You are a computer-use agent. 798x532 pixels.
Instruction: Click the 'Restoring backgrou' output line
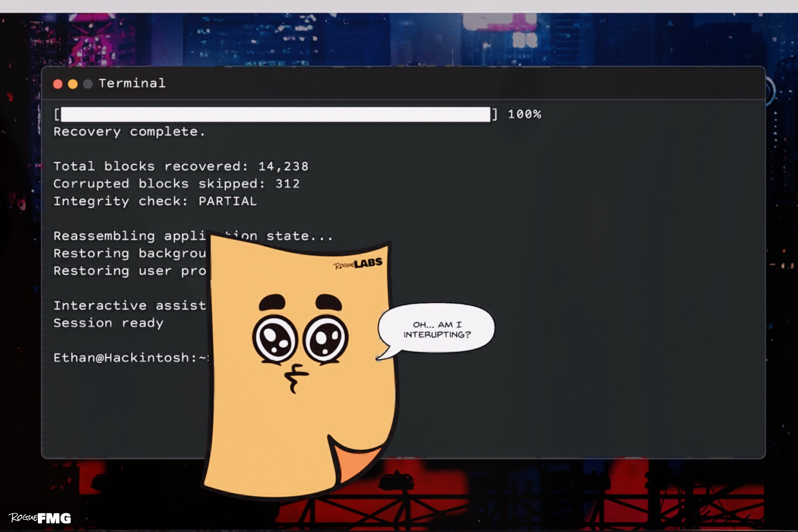(x=130, y=254)
